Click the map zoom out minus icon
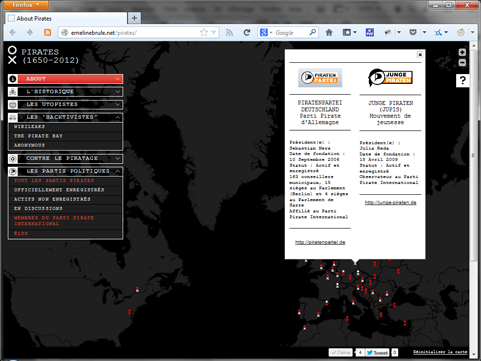Screen dimensions: 481x361 tap(462, 62)
